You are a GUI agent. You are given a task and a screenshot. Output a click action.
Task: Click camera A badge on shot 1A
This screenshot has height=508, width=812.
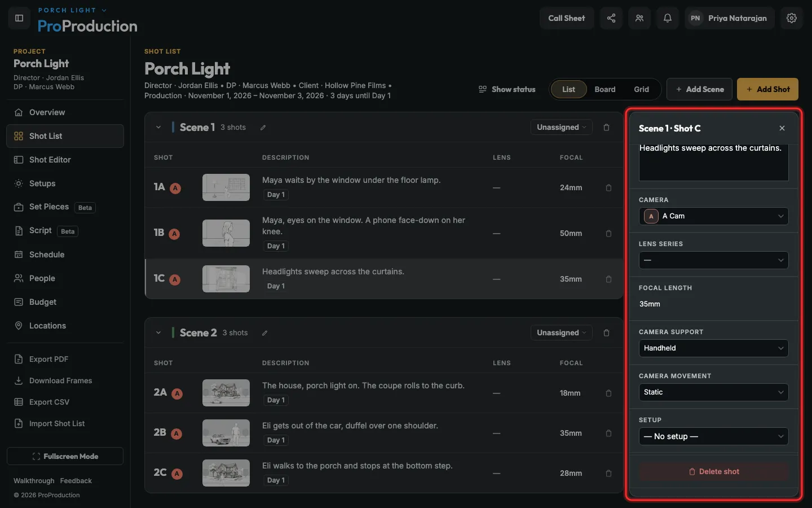tap(176, 189)
